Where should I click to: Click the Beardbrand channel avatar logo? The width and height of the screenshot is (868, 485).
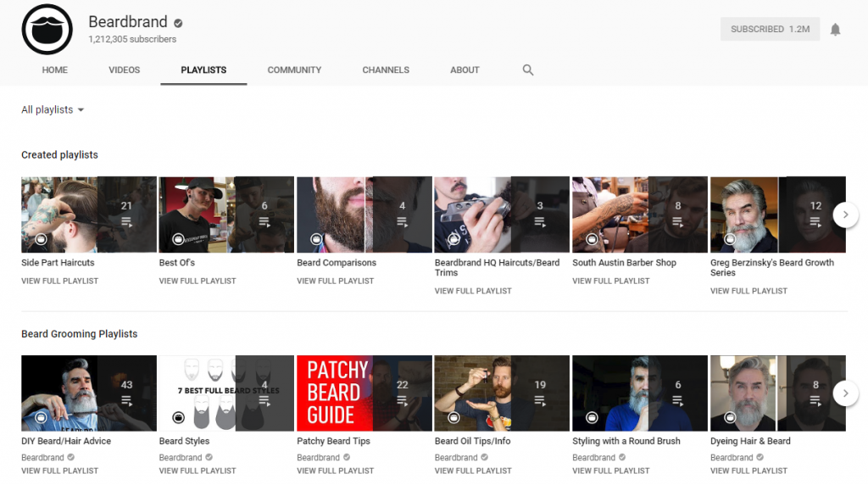47,30
